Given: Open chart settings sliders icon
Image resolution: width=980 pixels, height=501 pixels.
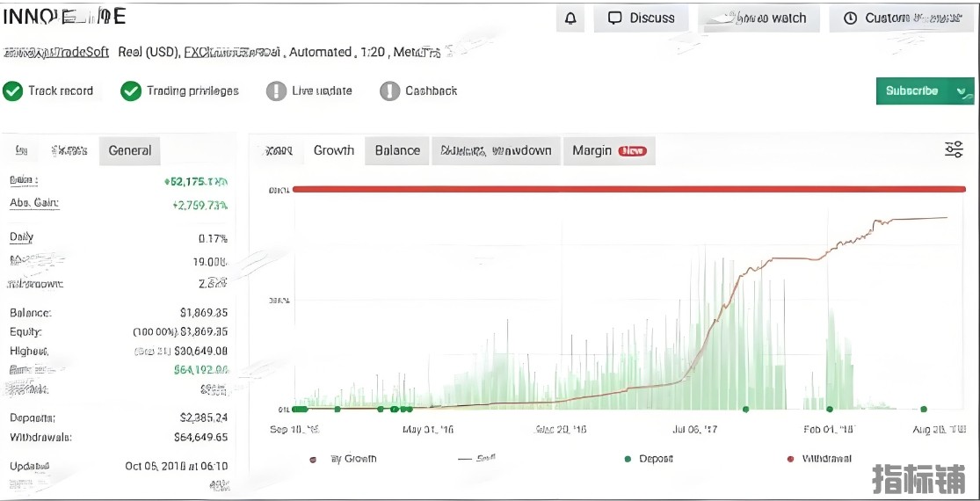Looking at the screenshot, I should (x=954, y=150).
